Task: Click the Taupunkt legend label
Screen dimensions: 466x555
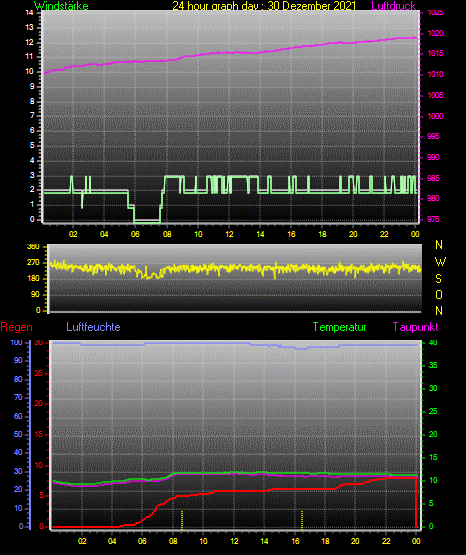Action: (415, 327)
